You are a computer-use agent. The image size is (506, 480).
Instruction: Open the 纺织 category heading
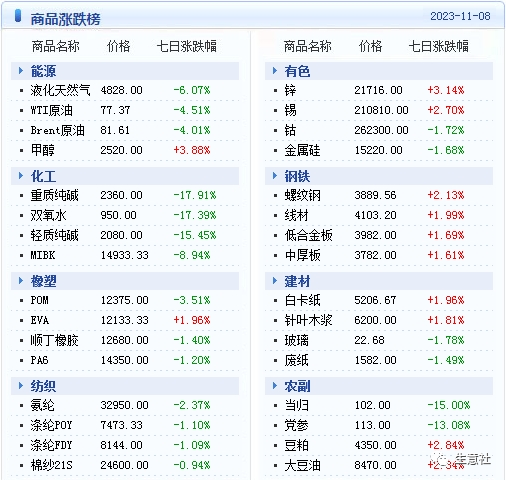tap(43, 386)
